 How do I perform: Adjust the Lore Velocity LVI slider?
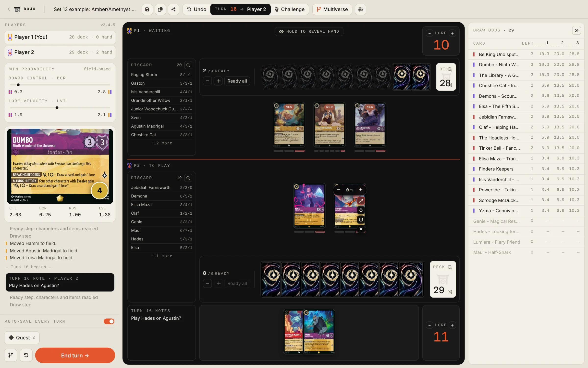click(x=60, y=108)
